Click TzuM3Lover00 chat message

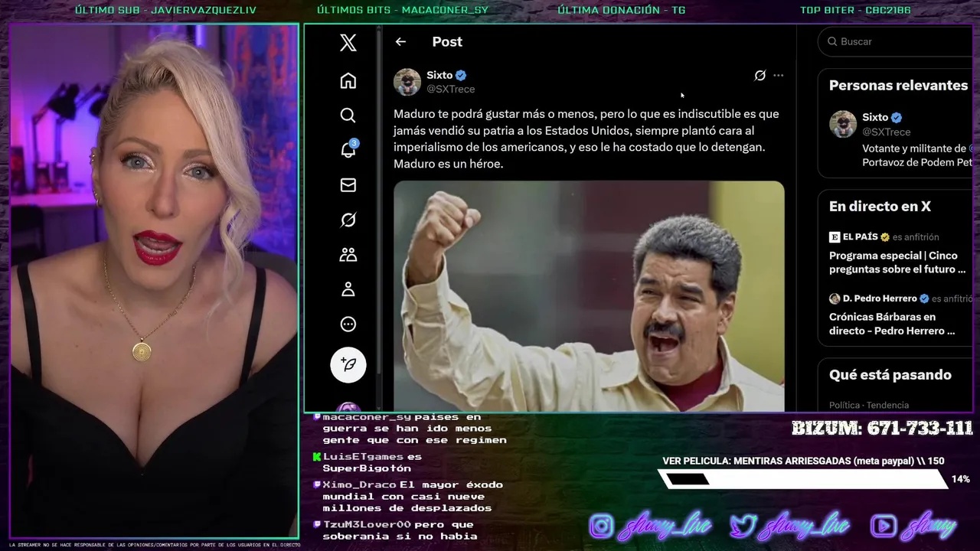tap(394, 530)
